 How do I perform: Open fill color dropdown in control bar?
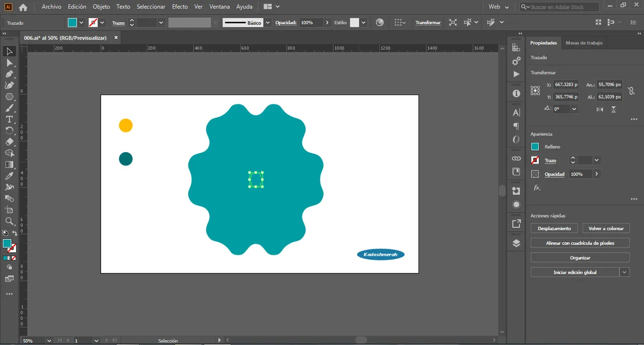pos(82,23)
